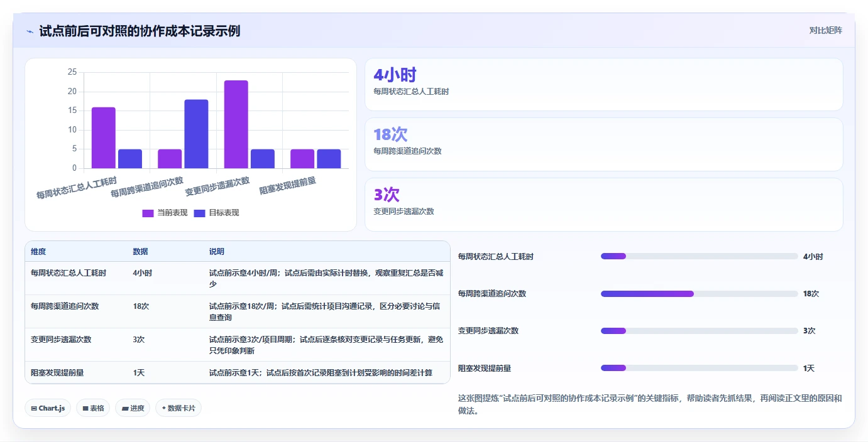Click the 1天 cell in the table
This screenshot has height=442, width=868.
click(139, 373)
